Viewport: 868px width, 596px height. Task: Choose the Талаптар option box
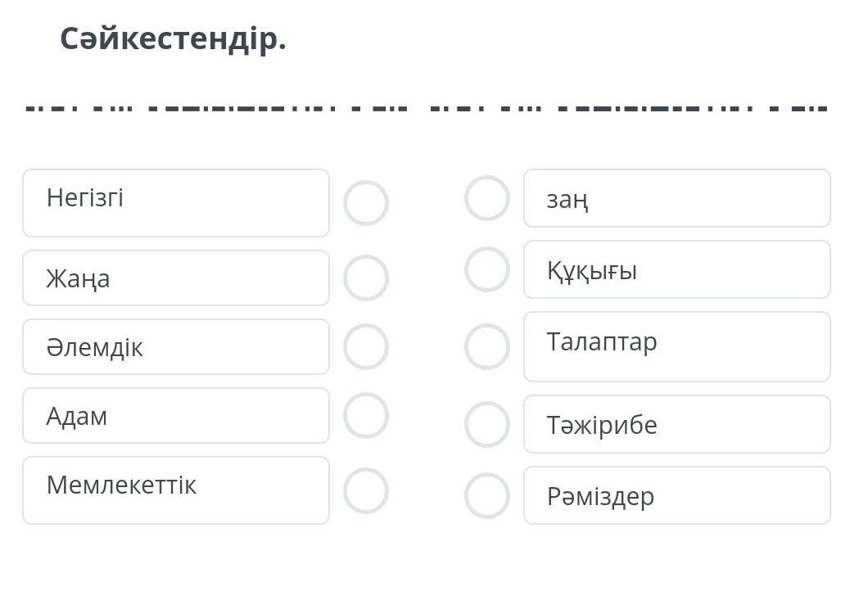point(676,346)
